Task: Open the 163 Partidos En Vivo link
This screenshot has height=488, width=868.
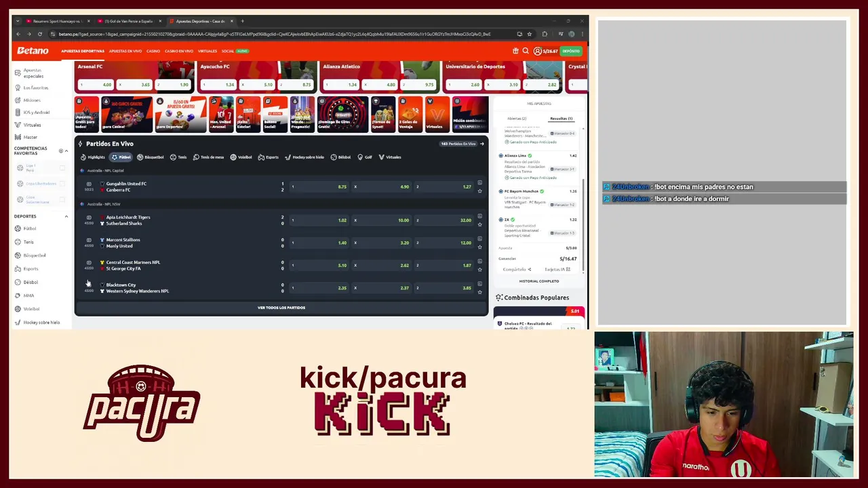Action: [462, 144]
